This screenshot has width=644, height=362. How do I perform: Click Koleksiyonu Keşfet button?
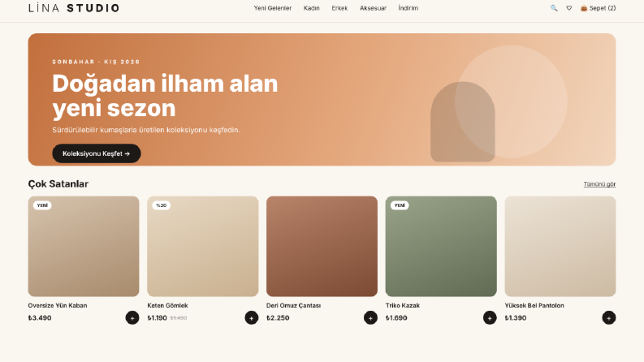coord(97,153)
